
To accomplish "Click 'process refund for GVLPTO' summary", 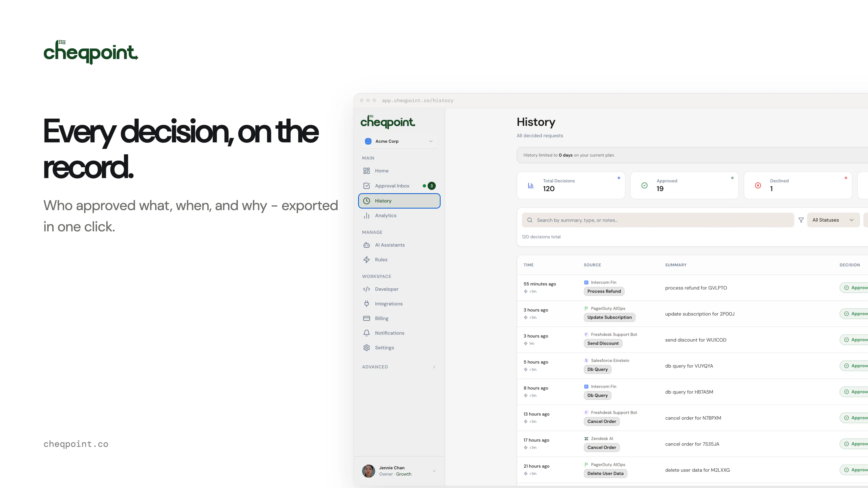I will click(x=696, y=288).
